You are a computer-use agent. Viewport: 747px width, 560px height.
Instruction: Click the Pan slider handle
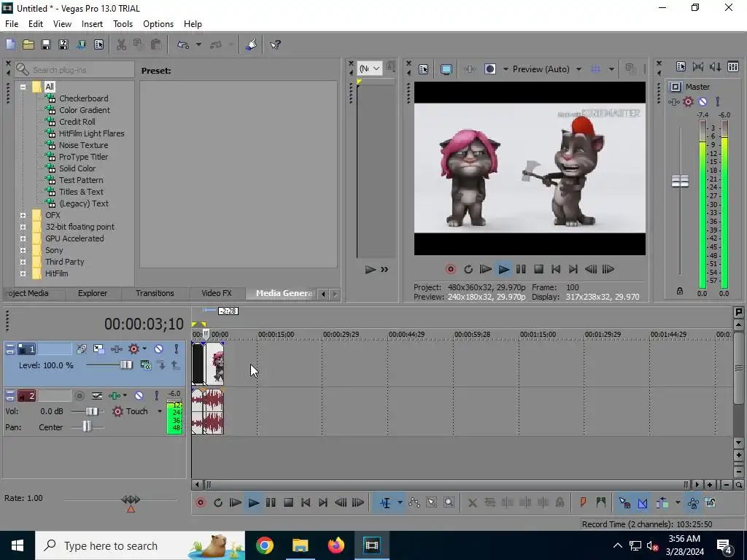(x=86, y=427)
